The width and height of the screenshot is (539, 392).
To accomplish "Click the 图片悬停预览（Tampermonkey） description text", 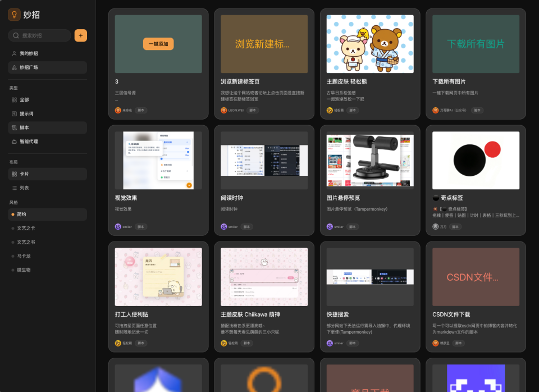I will 357,209.
